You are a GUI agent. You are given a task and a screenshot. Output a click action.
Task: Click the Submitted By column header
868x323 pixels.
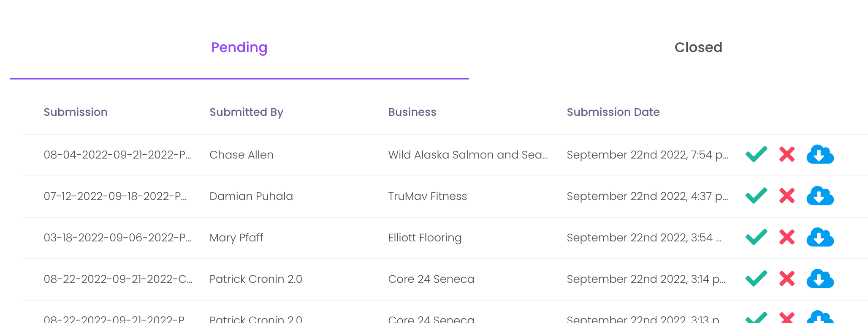point(246,112)
